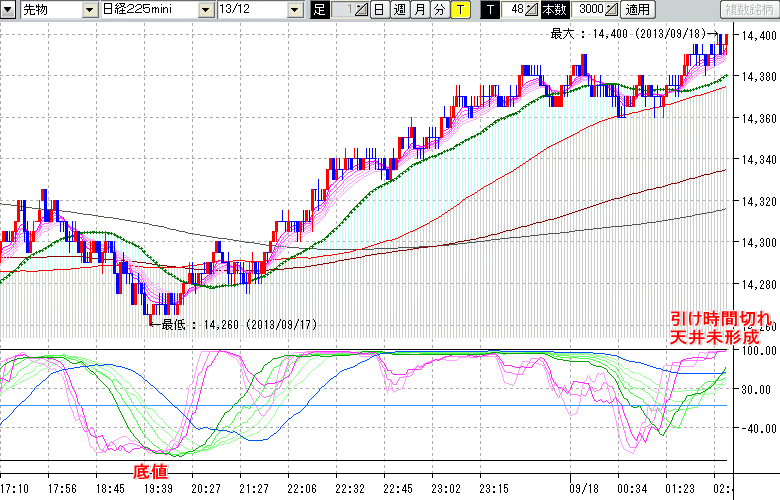This screenshot has height=500, width=780.
Task: Switch chart to daily 日 bars
Action: (379, 10)
